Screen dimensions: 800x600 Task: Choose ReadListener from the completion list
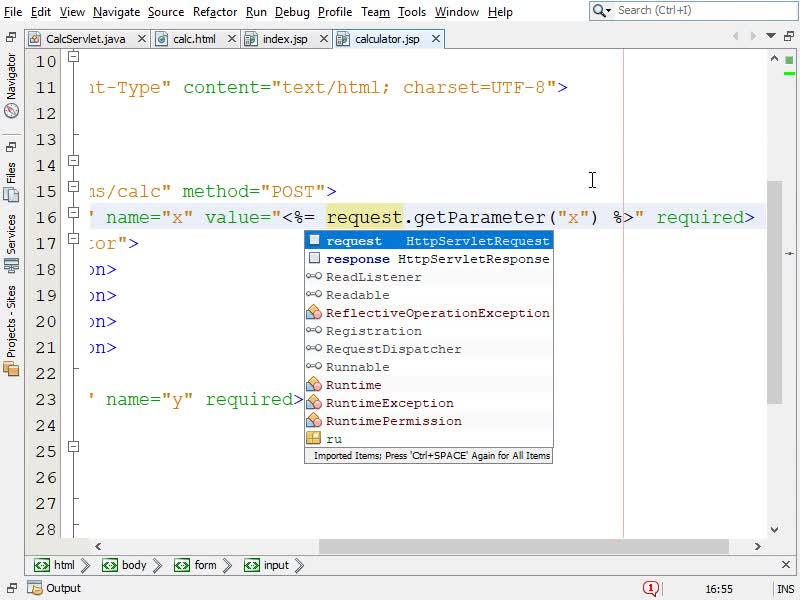click(x=429, y=277)
